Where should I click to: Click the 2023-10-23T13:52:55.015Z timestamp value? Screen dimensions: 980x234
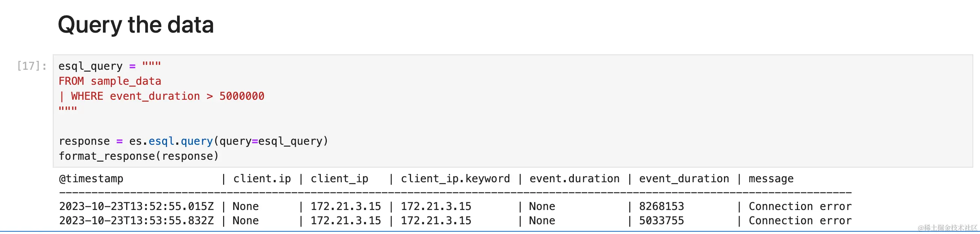pyautogui.click(x=136, y=207)
